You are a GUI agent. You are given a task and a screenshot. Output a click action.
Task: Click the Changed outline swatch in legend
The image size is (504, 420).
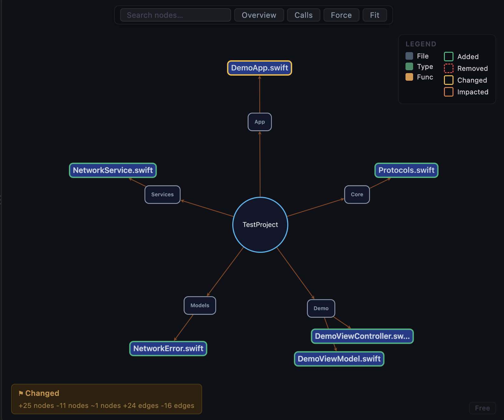point(448,80)
